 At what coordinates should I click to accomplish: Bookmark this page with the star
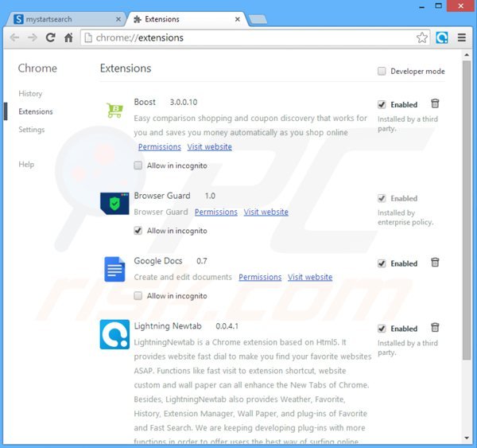click(x=422, y=37)
